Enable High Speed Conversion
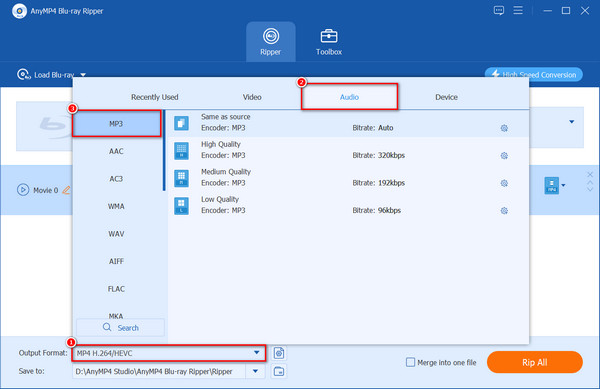This screenshot has width=600, height=389. coord(533,75)
